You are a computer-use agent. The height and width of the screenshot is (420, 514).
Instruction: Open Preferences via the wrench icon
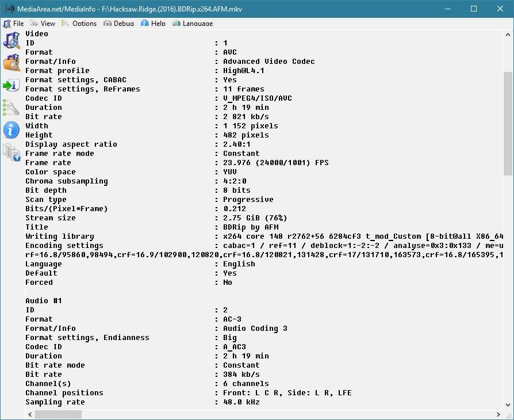coord(11,107)
